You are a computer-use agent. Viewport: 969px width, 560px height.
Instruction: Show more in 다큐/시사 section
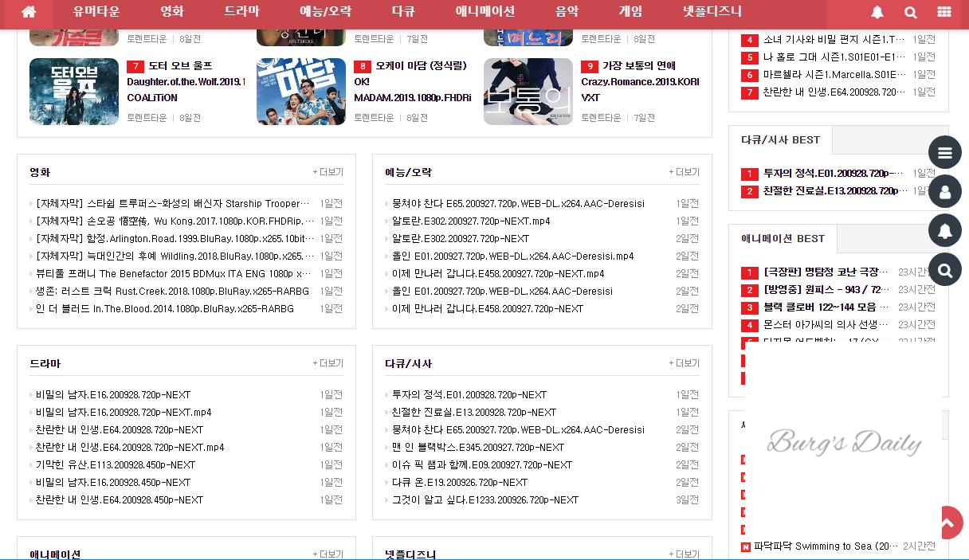(x=684, y=363)
